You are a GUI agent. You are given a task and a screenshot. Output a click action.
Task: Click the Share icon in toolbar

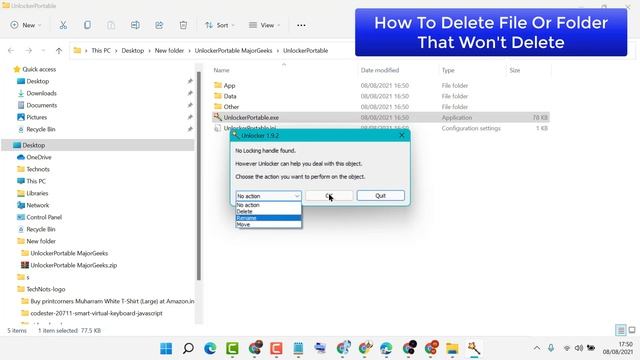(159, 25)
